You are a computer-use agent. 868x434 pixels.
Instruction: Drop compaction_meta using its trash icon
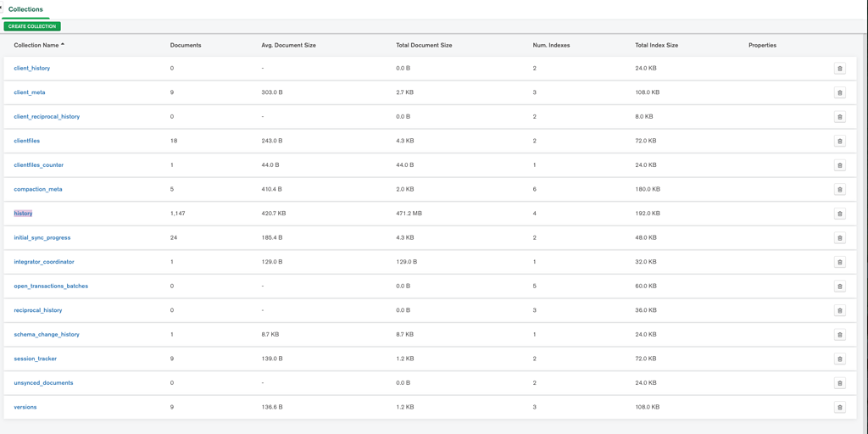pos(839,189)
